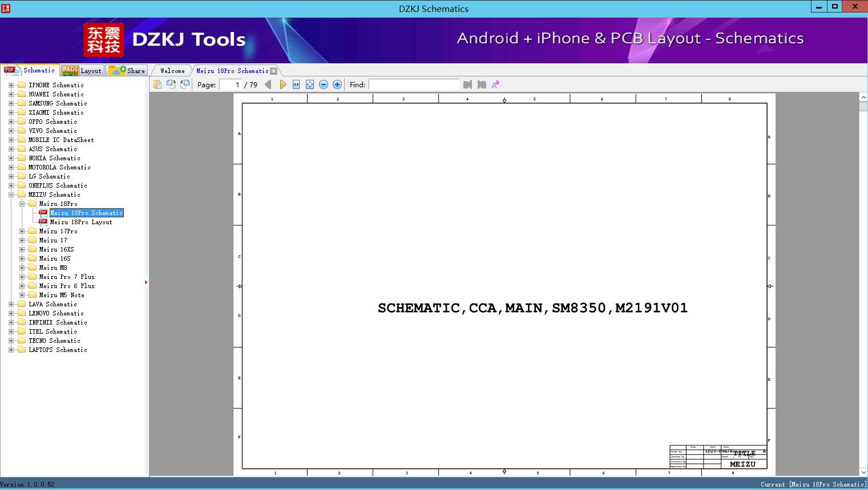Click the red DZKJ logo in banner
Image resolution: width=868 pixels, height=490 pixels.
click(104, 40)
